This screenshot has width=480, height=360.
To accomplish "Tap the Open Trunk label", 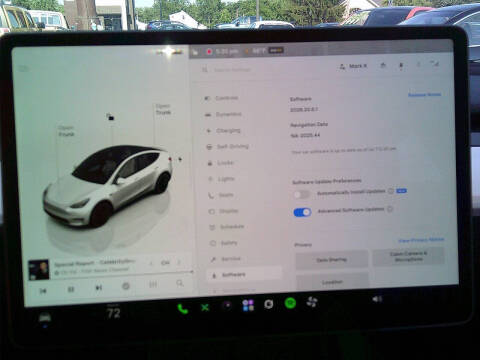I will pos(163,109).
